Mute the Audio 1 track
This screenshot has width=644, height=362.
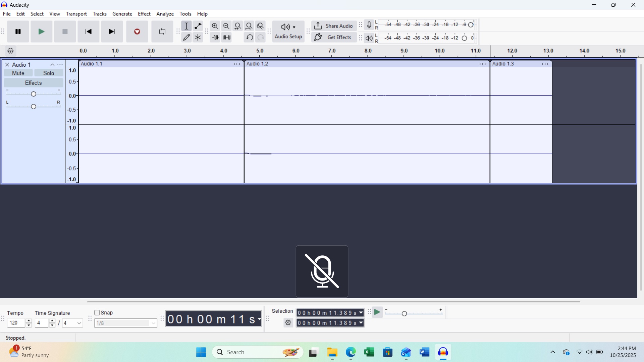[x=18, y=73]
